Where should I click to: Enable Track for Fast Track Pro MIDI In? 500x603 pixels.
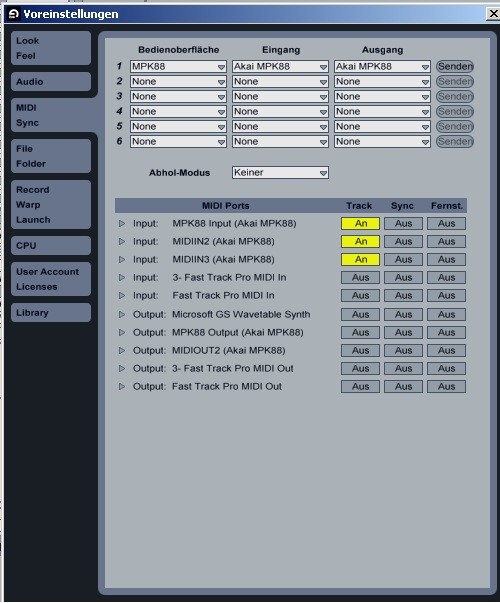(x=360, y=296)
